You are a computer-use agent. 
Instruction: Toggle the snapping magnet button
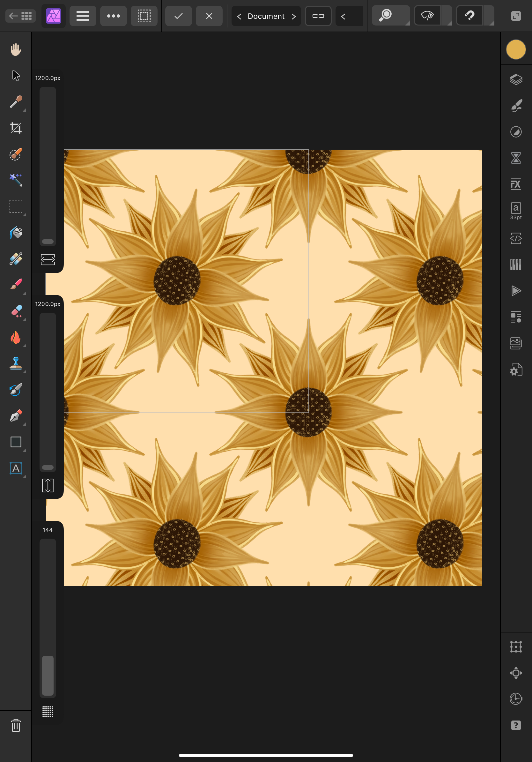click(469, 16)
